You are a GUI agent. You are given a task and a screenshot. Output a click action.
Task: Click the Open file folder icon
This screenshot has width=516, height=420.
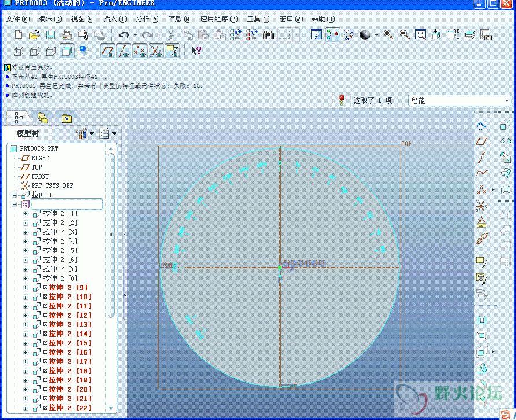coord(34,35)
